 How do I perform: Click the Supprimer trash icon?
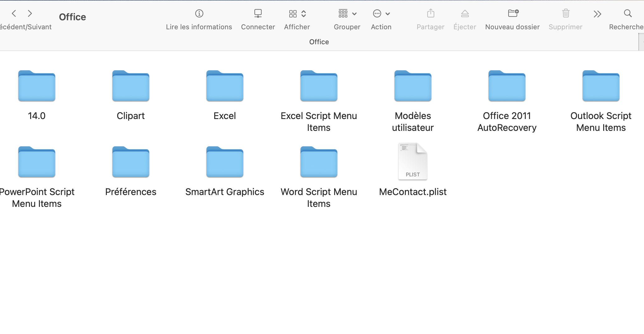click(566, 13)
